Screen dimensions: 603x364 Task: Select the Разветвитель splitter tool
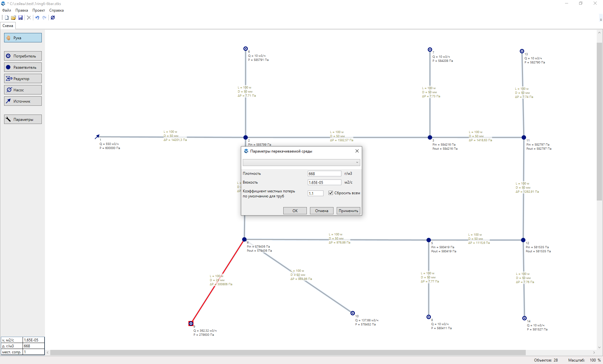pos(23,67)
